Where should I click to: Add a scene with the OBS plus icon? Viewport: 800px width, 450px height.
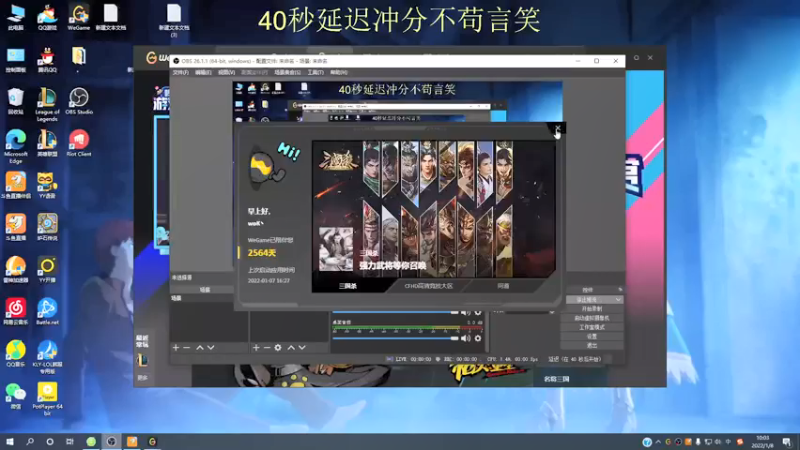click(176, 347)
